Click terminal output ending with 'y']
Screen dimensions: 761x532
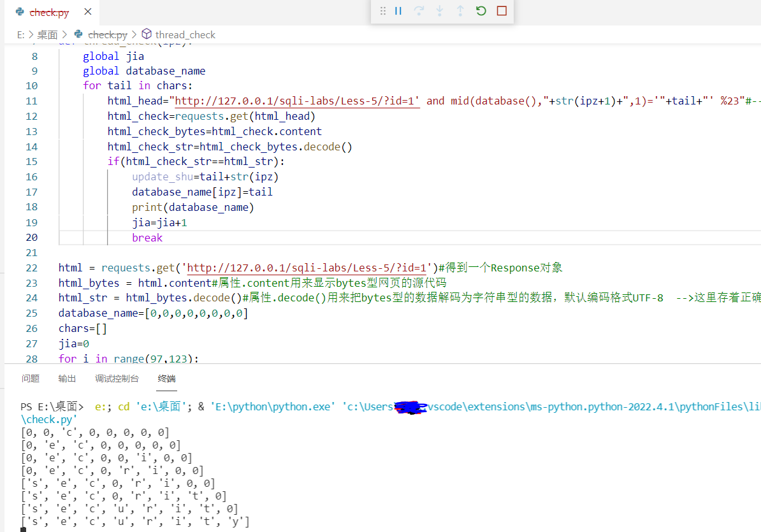[x=135, y=521]
